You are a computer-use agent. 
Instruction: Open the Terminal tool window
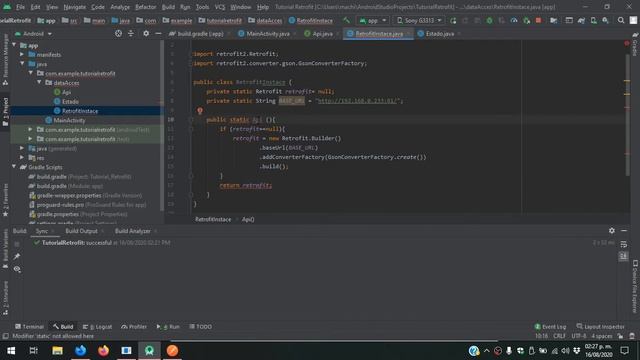[29, 327]
